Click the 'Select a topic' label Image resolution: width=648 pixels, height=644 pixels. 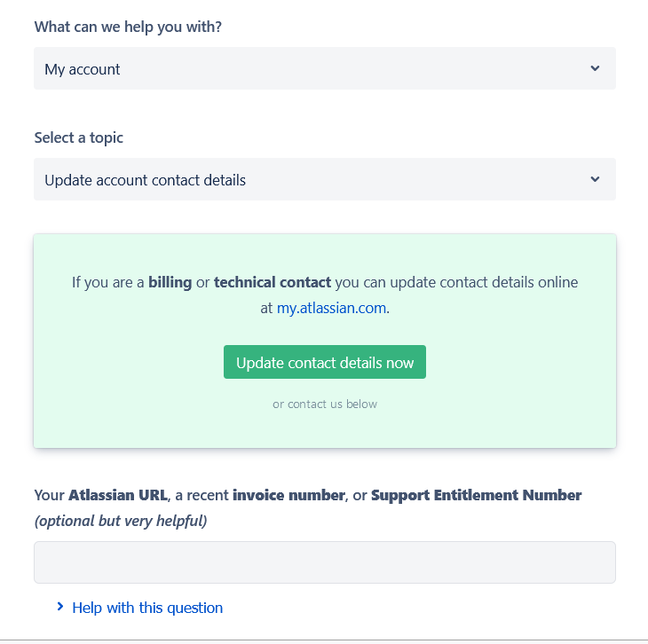[79, 137]
